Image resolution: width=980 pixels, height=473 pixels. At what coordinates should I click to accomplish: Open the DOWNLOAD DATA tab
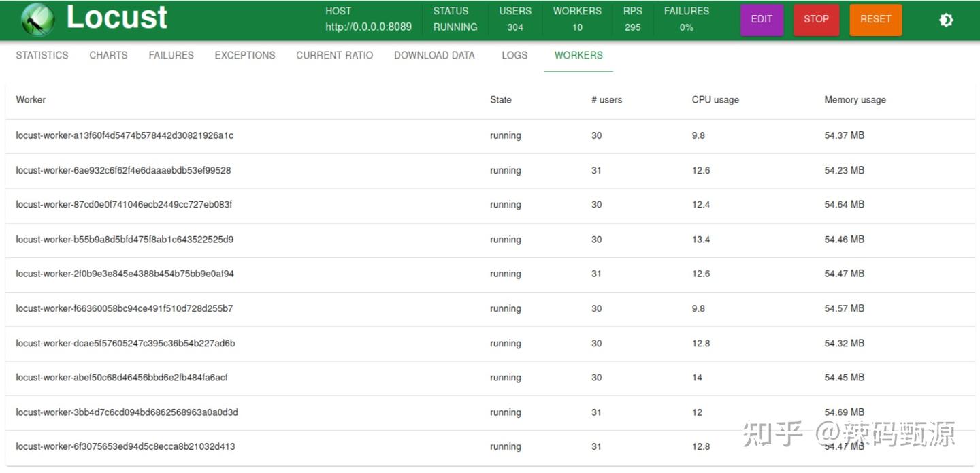pyautogui.click(x=434, y=55)
